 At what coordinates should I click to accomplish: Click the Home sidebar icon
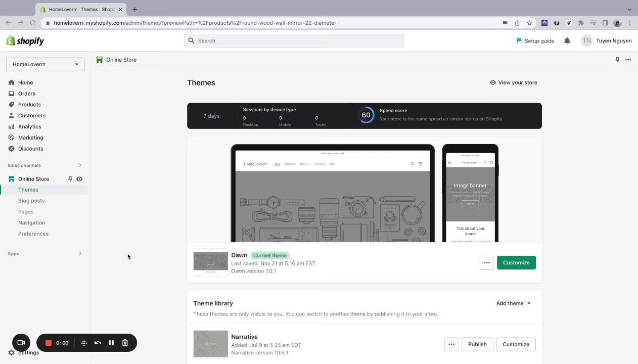tap(12, 82)
